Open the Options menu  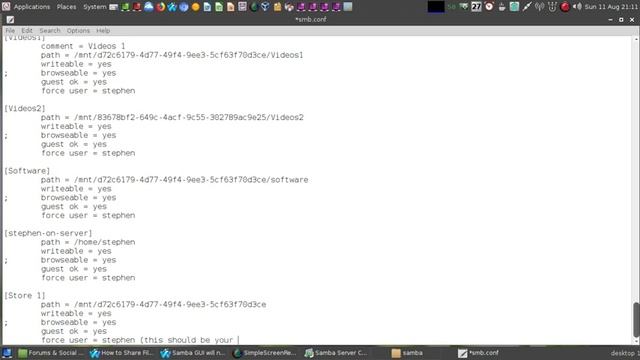tap(78, 31)
